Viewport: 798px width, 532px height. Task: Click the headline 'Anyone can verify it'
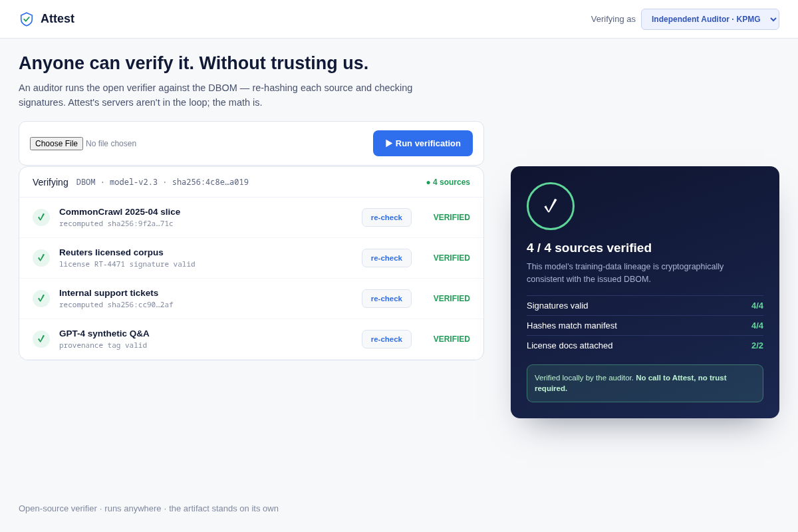click(194, 63)
